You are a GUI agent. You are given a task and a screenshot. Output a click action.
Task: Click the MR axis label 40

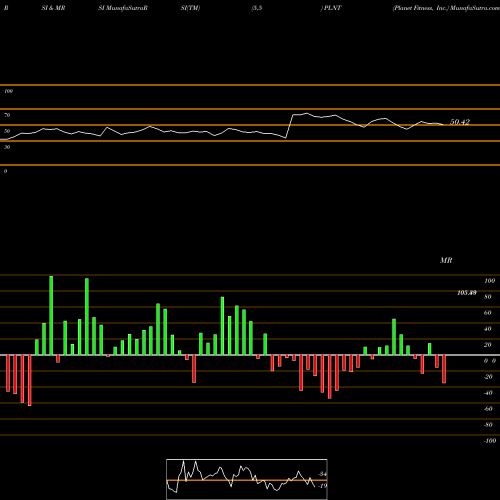coord(488,329)
